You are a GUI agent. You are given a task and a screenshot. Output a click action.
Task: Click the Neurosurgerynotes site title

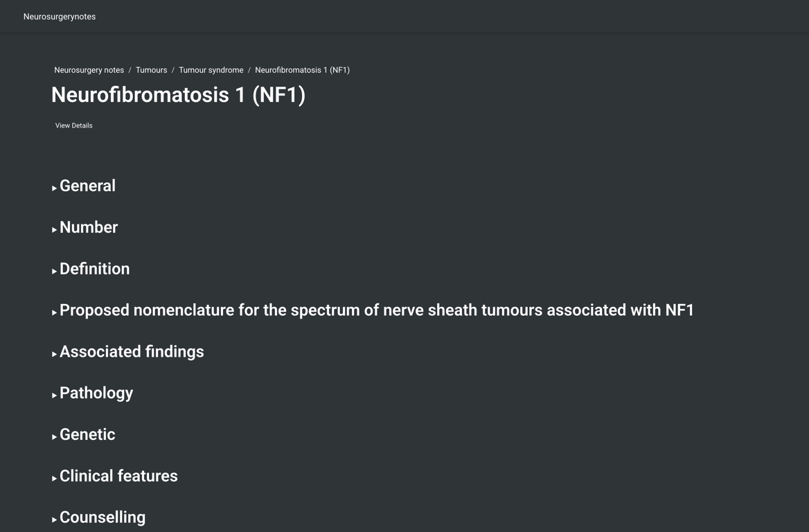click(x=60, y=17)
